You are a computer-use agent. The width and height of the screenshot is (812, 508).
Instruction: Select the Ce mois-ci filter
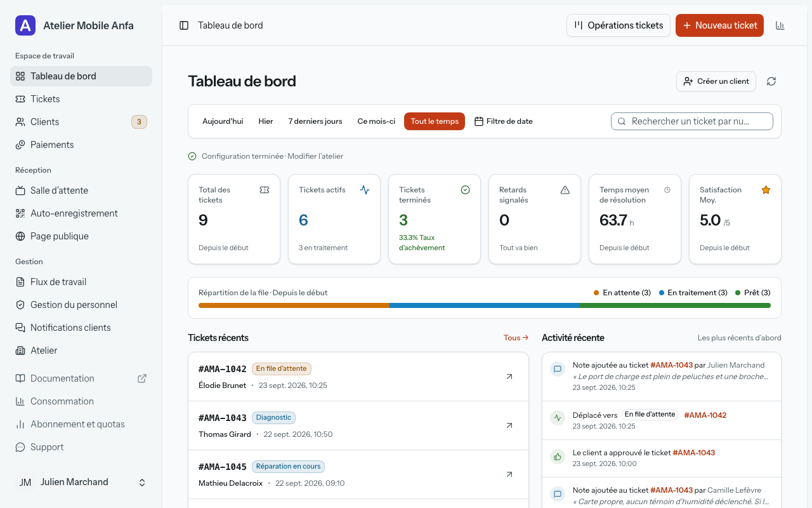[376, 121]
